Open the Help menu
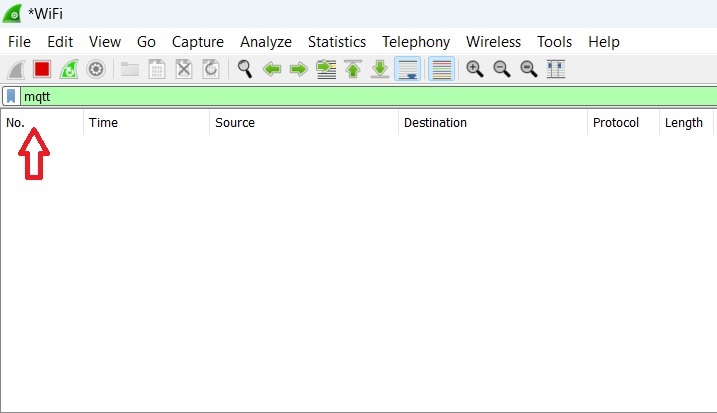 pos(604,42)
